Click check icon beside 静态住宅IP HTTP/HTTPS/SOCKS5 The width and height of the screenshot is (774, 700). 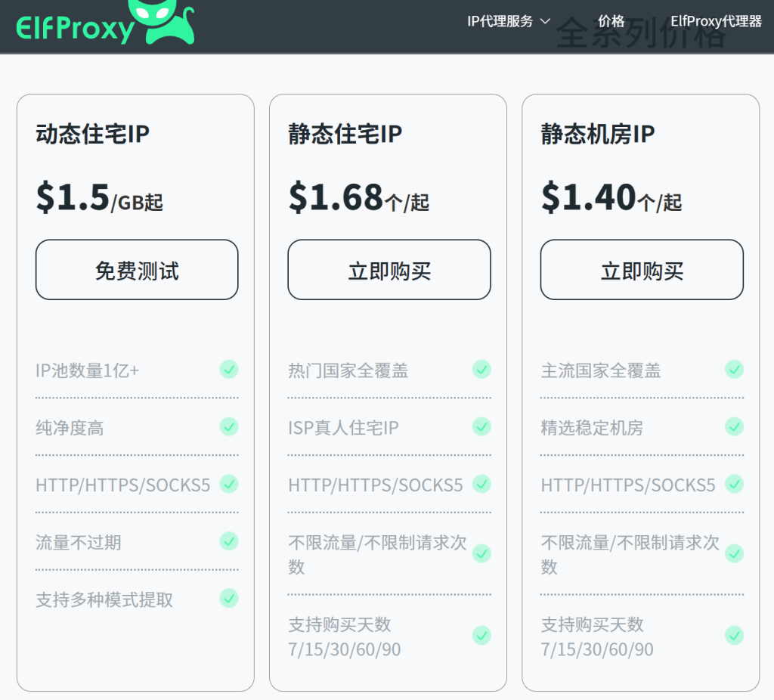click(481, 484)
